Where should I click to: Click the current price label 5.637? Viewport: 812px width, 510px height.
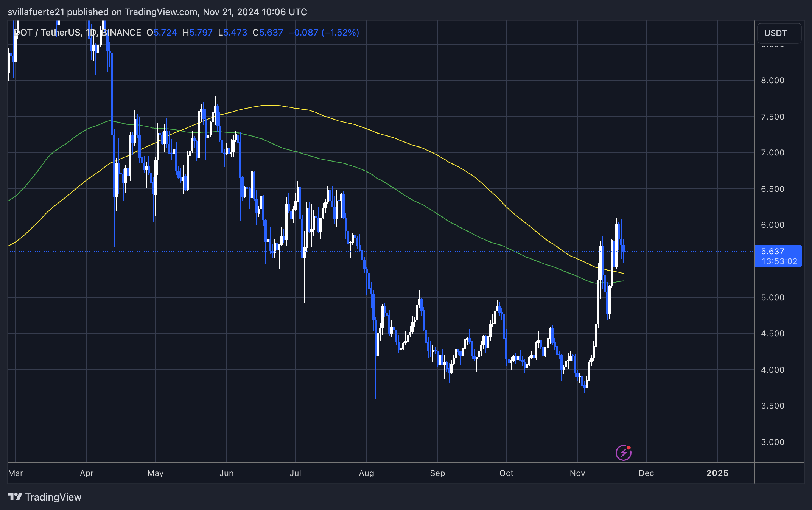773,251
